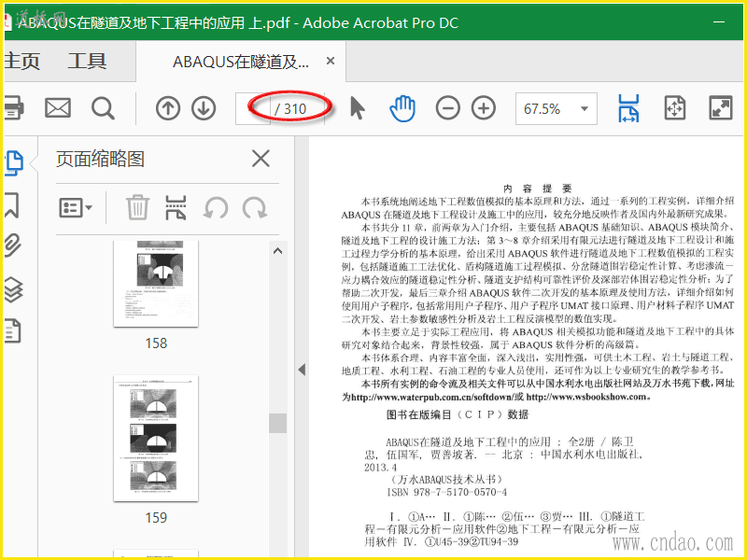
Task: Click the page label 158
Action: [x=156, y=343]
